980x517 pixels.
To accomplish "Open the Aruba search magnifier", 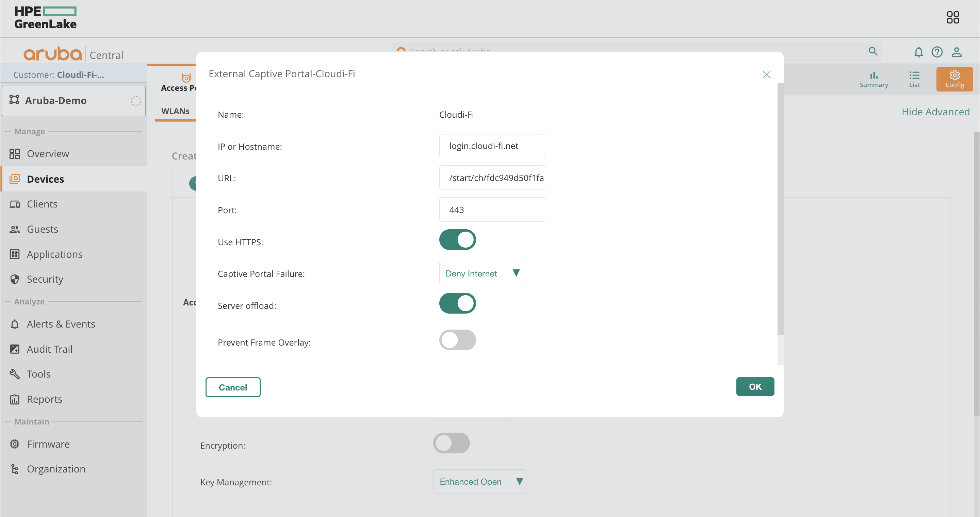I will point(873,51).
